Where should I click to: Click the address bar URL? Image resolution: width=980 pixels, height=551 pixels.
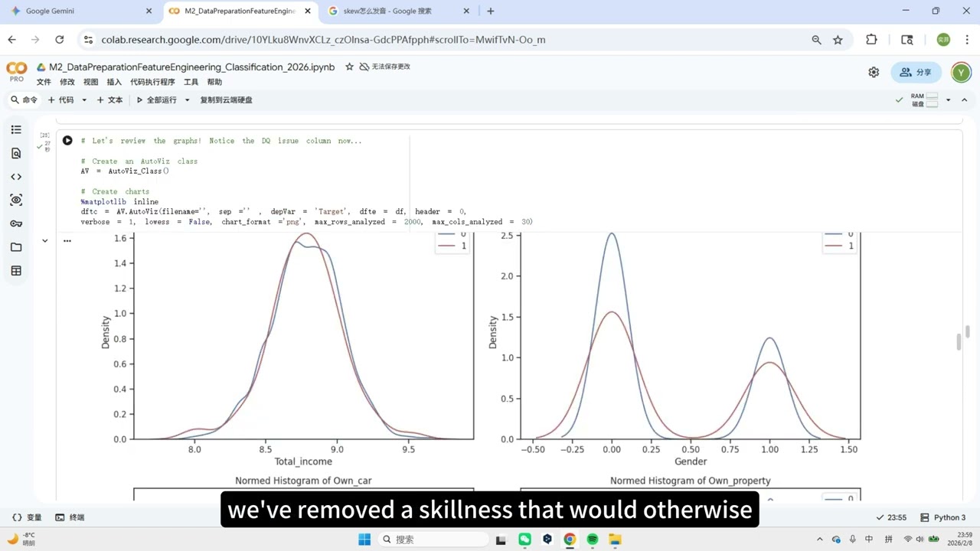[324, 40]
